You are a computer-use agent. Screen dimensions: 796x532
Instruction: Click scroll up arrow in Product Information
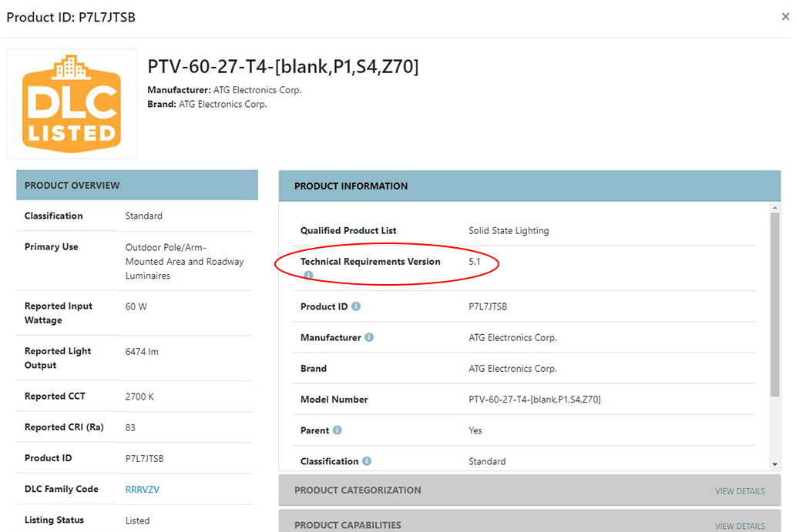tap(775, 208)
